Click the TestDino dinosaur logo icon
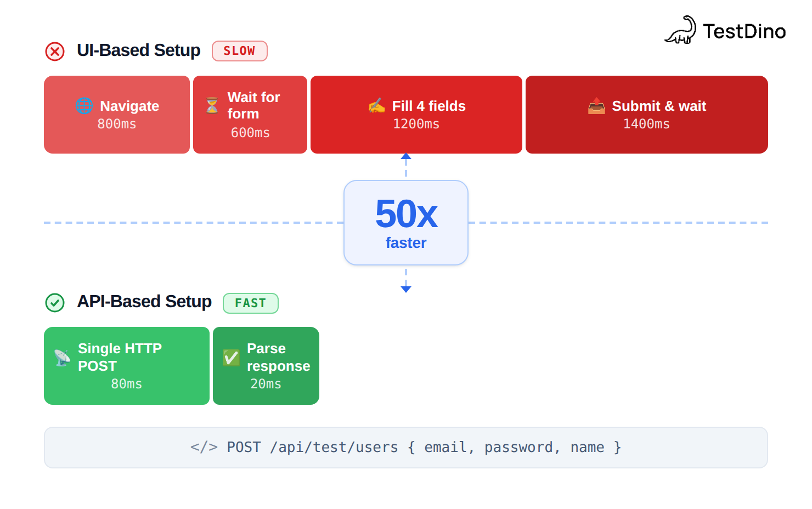Image resolution: width=812 pixels, height=509 pixels. (x=680, y=30)
